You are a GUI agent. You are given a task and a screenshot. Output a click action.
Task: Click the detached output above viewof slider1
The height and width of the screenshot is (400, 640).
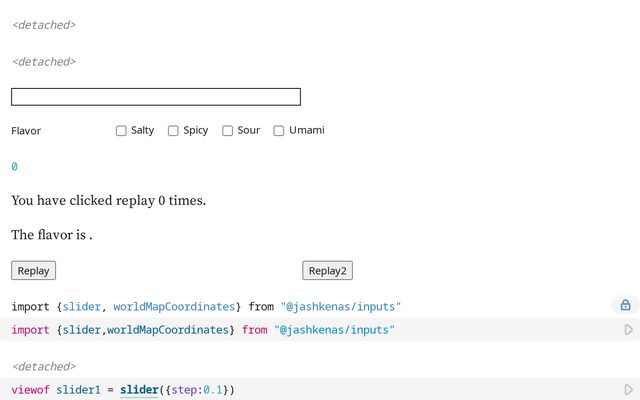click(43, 367)
